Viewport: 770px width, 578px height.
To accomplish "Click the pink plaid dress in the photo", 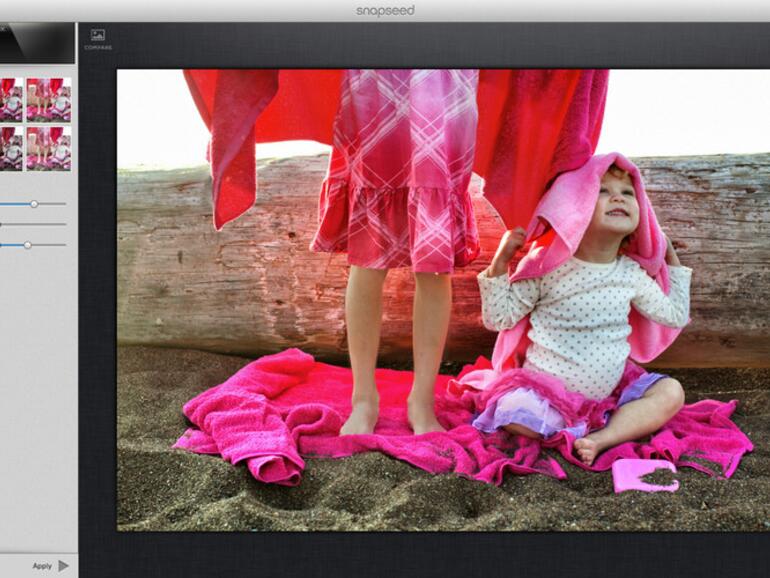I will [x=396, y=170].
